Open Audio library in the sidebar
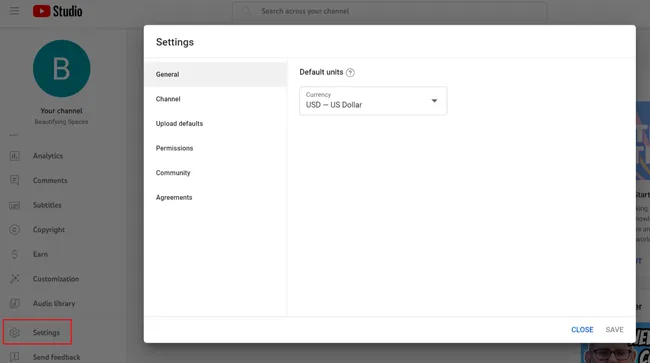The height and width of the screenshot is (363, 650). tap(54, 303)
